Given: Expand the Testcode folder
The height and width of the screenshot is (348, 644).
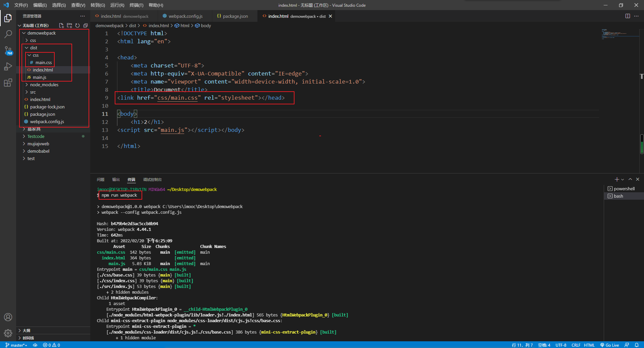Looking at the screenshot, I should (x=36, y=136).
